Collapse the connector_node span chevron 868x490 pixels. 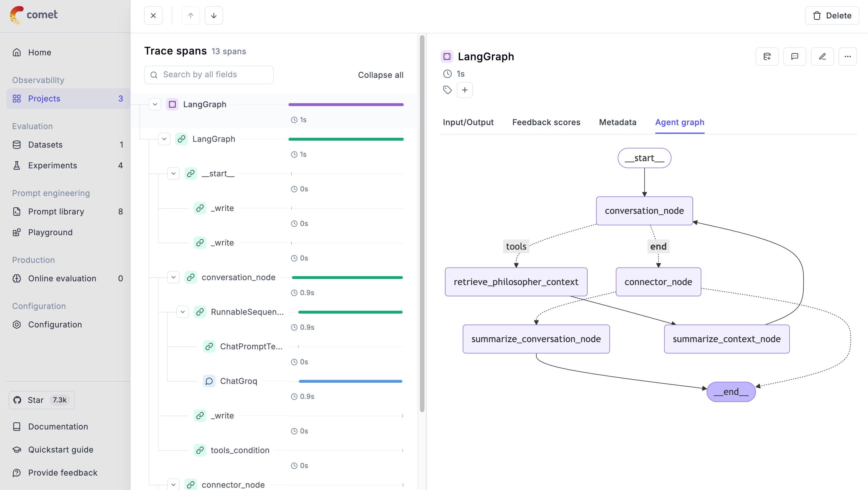pyautogui.click(x=173, y=485)
